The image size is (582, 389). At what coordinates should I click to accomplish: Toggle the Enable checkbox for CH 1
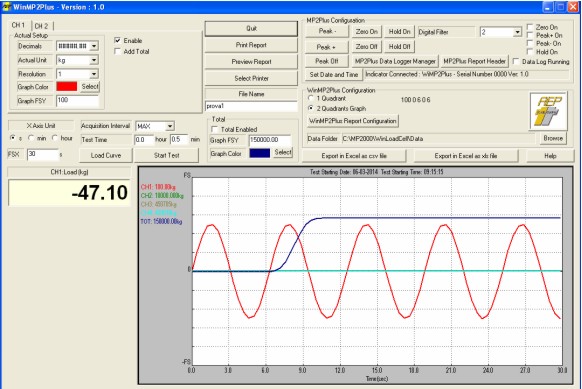(118, 40)
